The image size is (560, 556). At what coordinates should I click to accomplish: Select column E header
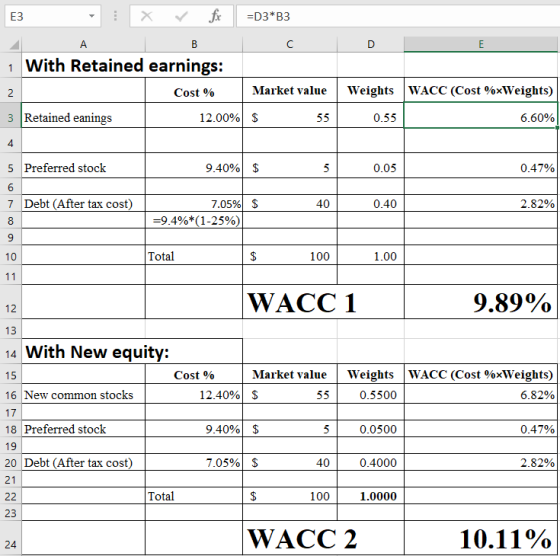tap(481, 45)
